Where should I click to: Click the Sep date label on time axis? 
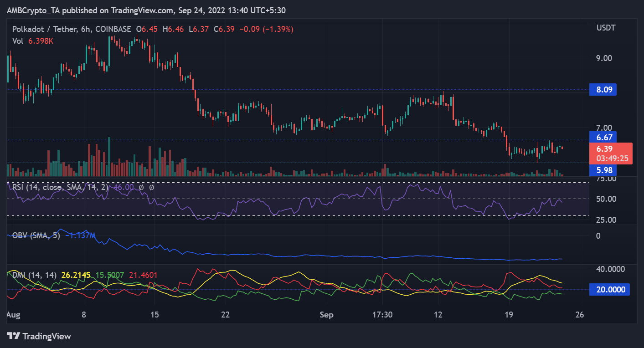coord(326,315)
